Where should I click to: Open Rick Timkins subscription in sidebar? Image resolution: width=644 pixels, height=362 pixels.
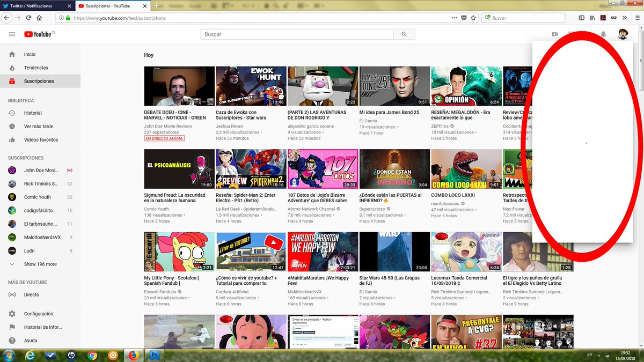coord(40,184)
